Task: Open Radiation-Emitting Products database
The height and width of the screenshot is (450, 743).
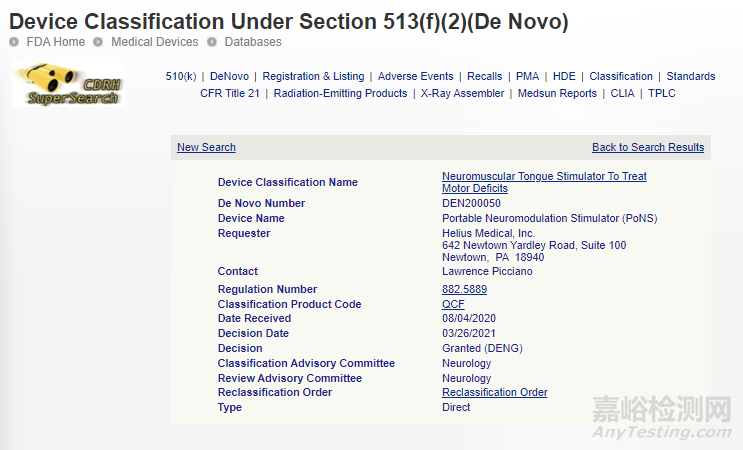Action: pyautogui.click(x=340, y=93)
